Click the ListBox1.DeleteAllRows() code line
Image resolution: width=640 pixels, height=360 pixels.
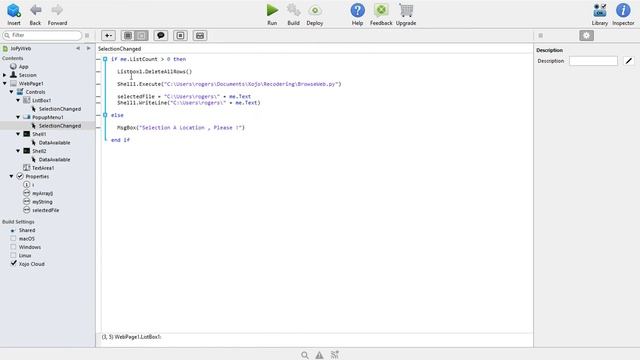[154, 71]
